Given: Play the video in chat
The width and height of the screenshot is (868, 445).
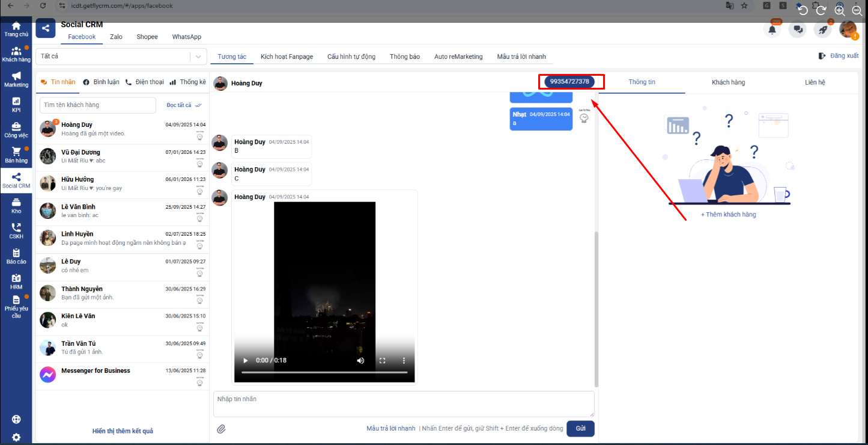Looking at the screenshot, I should [x=244, y=360].
